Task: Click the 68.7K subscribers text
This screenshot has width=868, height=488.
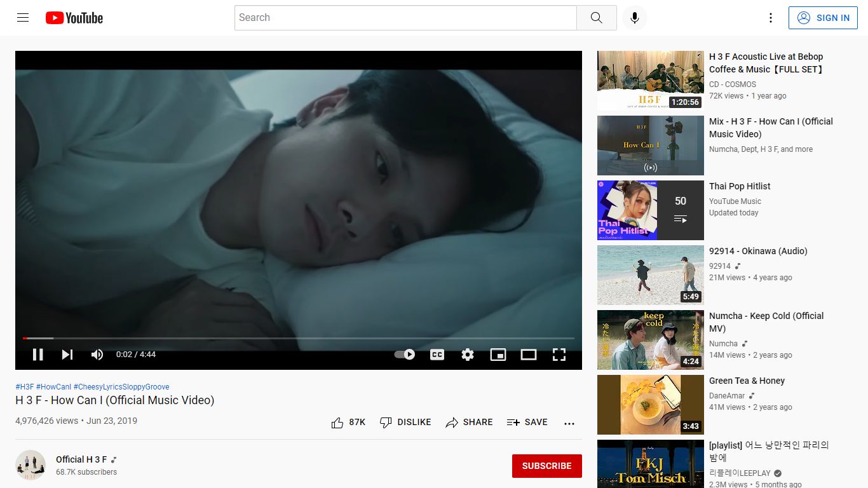Action: click(x=86, y=472)
